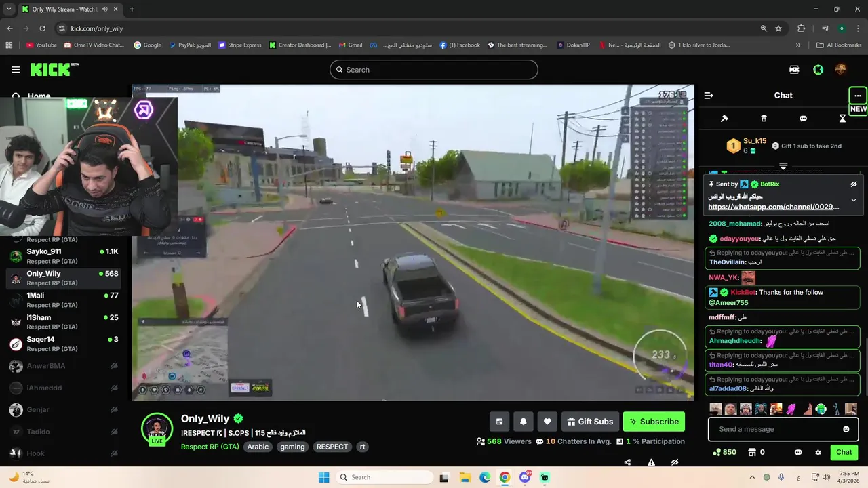Screen dimensions: 868x488
Task: Collapse the chat panel with arrow icon
Action: (709, 96)
